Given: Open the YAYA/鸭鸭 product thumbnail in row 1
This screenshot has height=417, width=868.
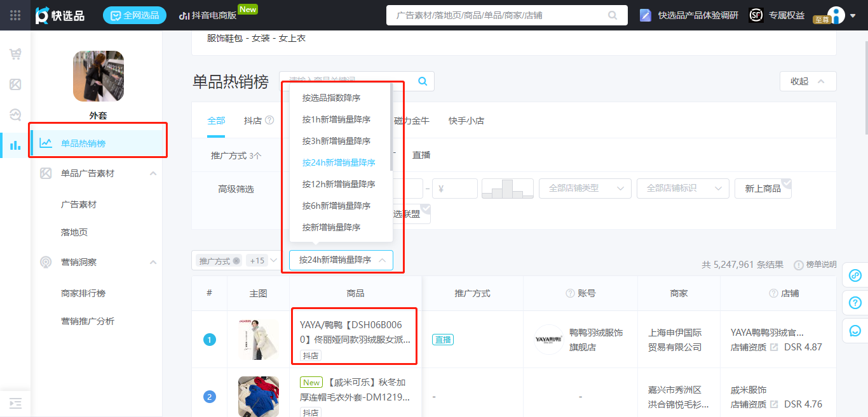Looking at the screenshot, I should [x=259, y=340].
